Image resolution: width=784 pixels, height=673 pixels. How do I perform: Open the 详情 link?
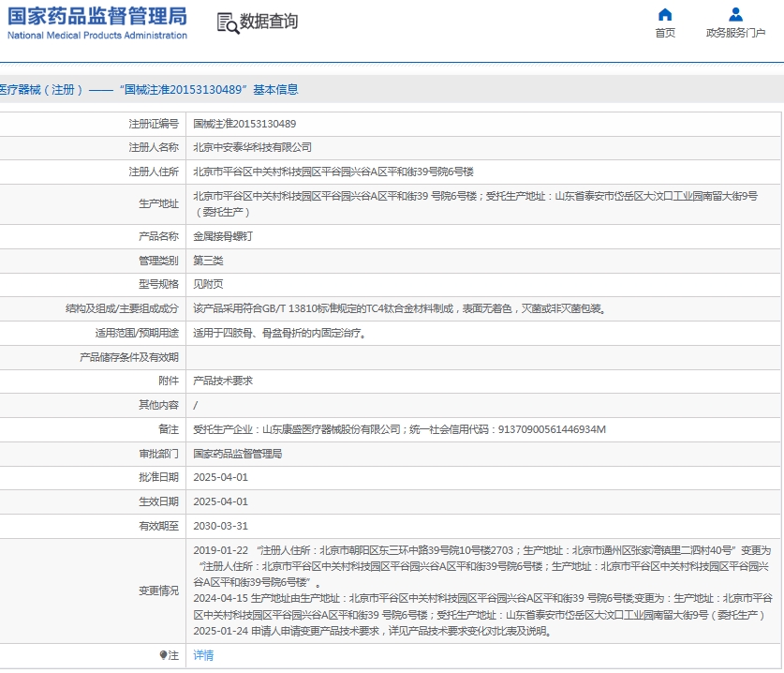coord(203,655)
